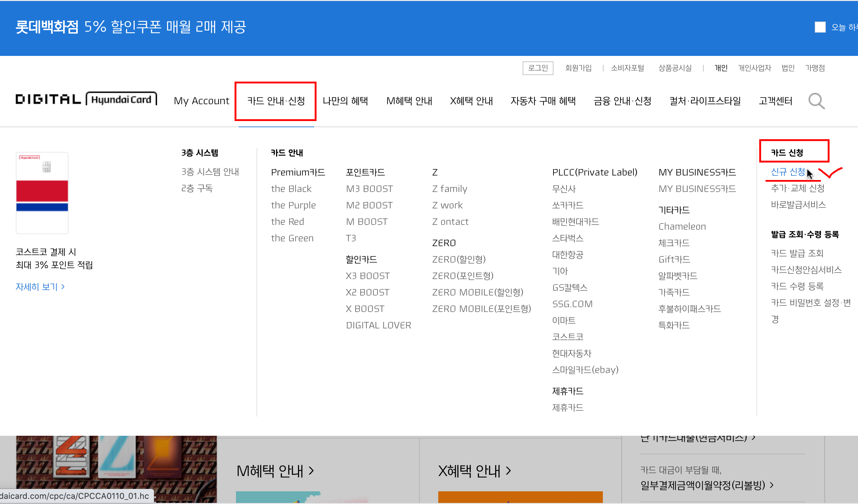Image resolution: width=858 pixels, height=504 pixels.
Task: Open the X혜택 안내 menu
Action: tap(471, 101)
